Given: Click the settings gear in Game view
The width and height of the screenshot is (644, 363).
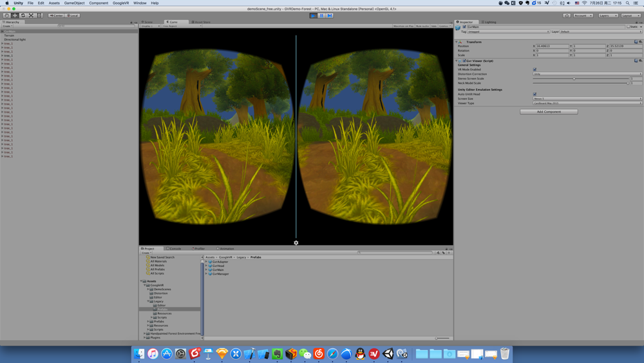Looking at the screenshot, I should [296, 243].
